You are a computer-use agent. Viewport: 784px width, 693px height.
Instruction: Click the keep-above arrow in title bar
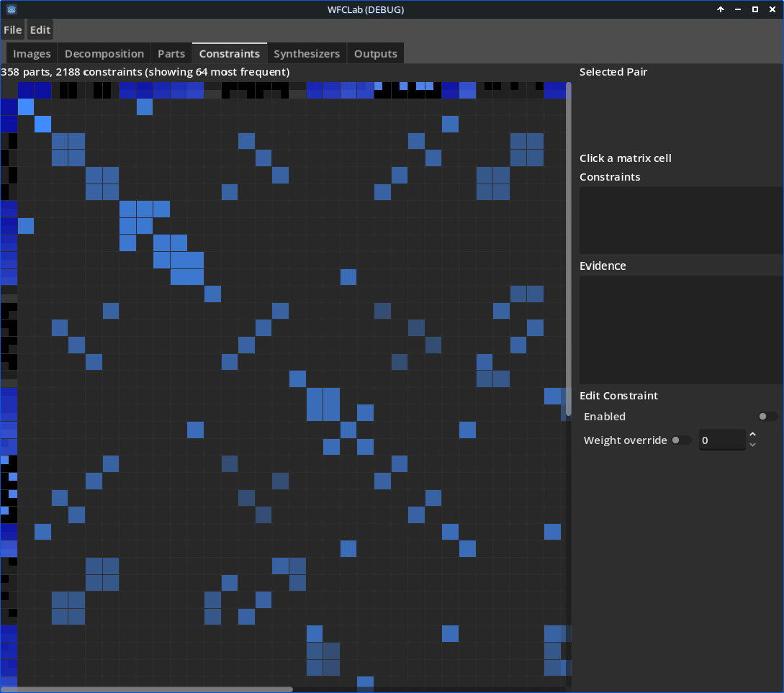tap(721, 9)
